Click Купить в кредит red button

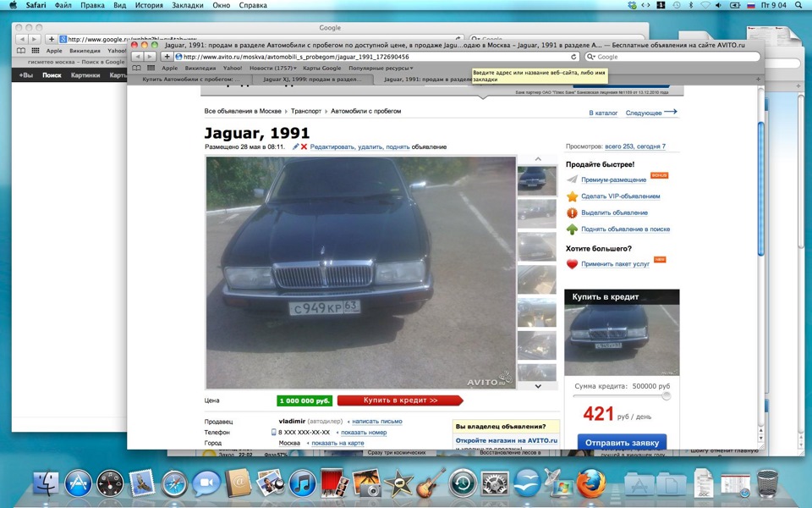click(x=400, y=400)
